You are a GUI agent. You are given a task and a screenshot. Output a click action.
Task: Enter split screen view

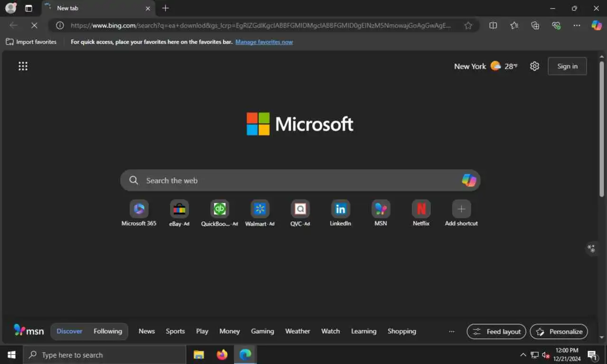coord(493,26)
